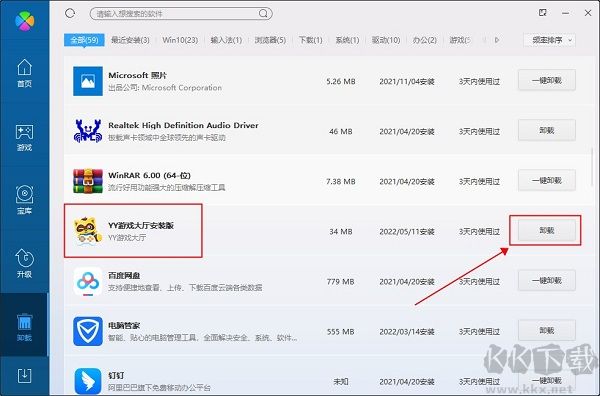Click the 555 MB size value
The image size is (600, 396).
tap(341, 332)
